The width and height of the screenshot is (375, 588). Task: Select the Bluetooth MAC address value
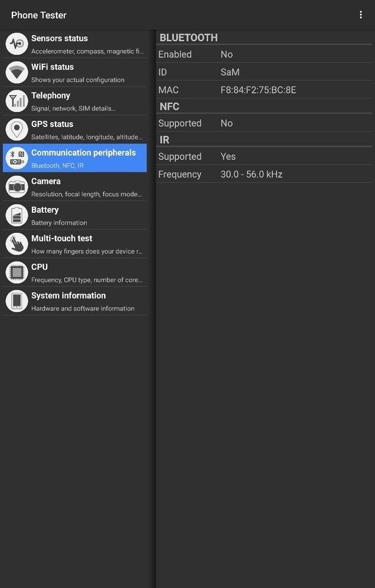pos(258,90)
